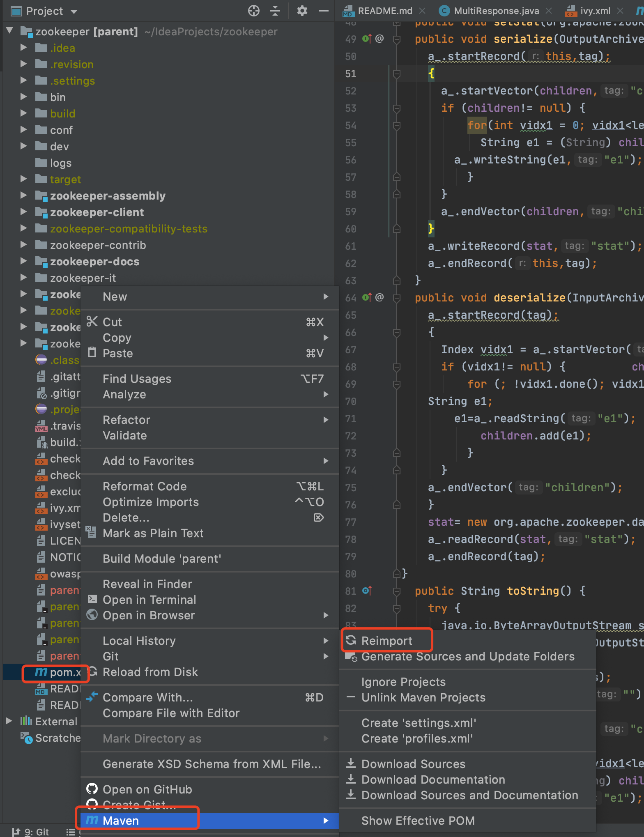The height and width of the screenshot is (837, 644).
Task: Click the Open in Browser globe icon
Action: [x=92, y=615]
